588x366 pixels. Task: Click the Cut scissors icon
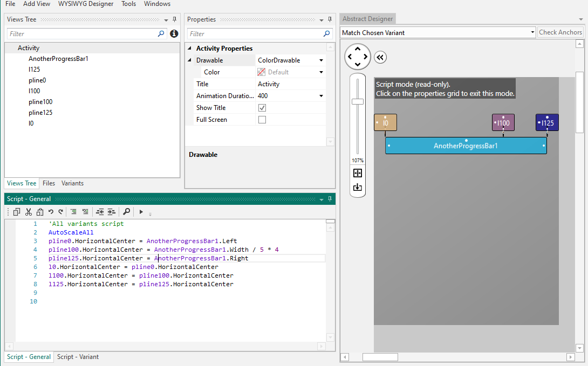[x=29, y=212]
